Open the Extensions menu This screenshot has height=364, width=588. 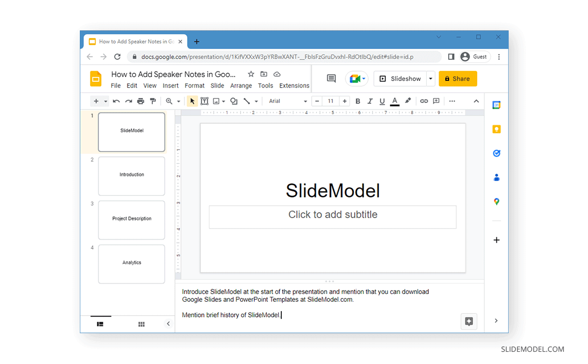[294, 85]
